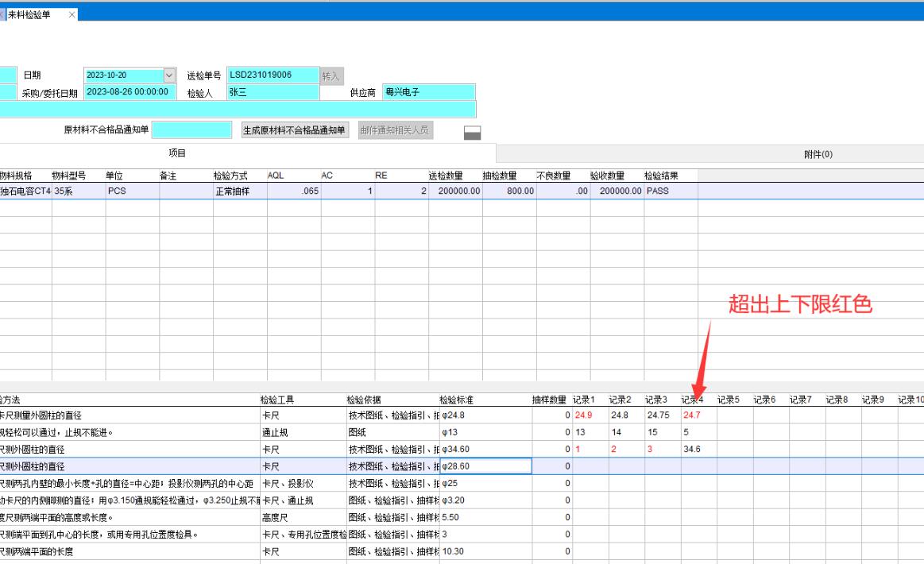
Task: Click the 记录5 column header
Action: (x=729, y=400)
